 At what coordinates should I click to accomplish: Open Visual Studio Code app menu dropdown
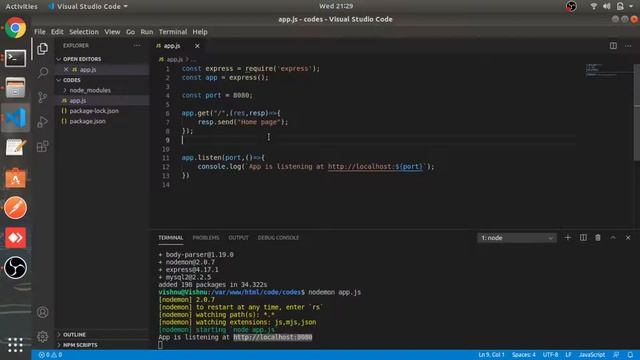88,7
